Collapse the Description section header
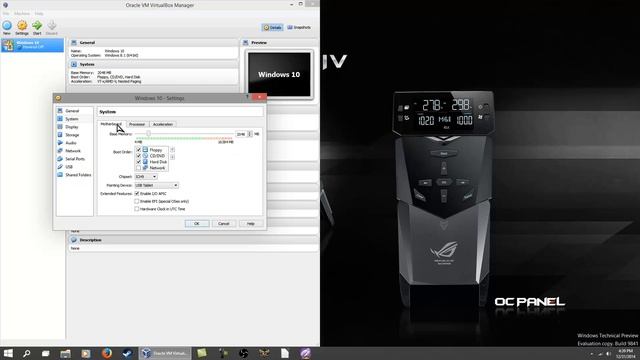The width and height of the screenshot is (640, 360). [x=193, y=240]
